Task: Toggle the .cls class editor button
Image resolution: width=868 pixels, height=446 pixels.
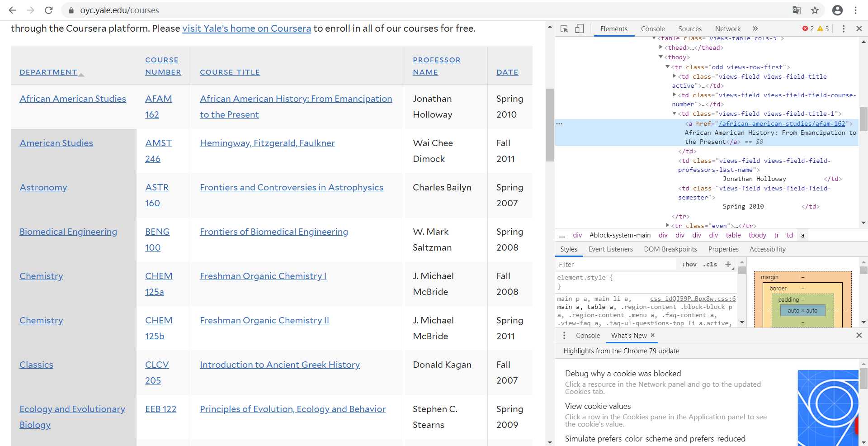Action: point(710,264)
